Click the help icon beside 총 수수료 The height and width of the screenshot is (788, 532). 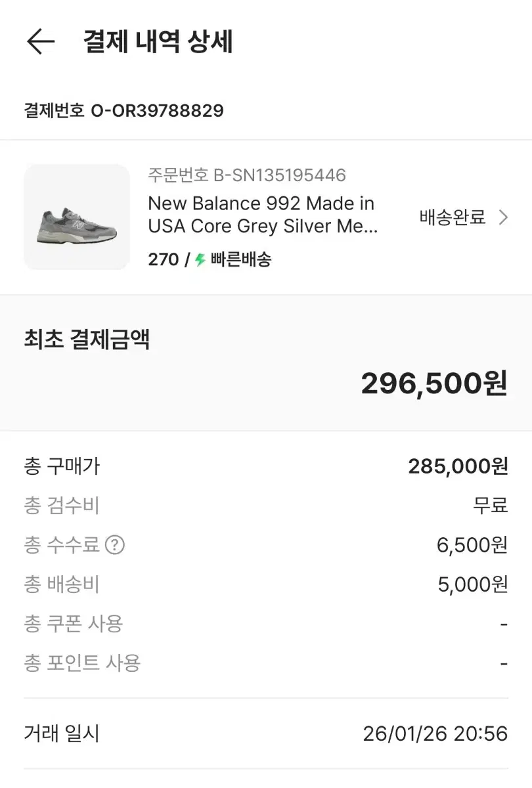tap(115, 545)
